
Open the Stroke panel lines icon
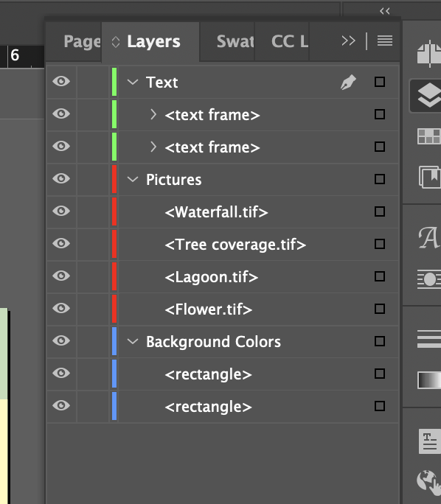pos(429,339)
